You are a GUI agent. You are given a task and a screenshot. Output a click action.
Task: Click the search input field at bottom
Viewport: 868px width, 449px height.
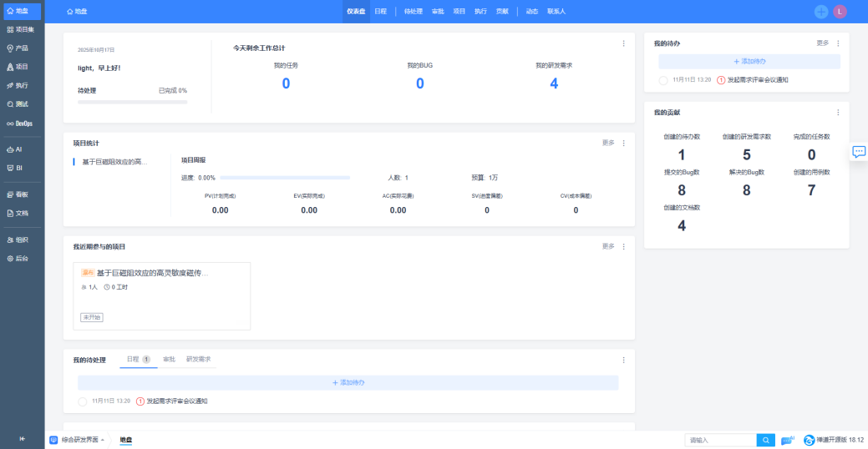coord(719,440)
